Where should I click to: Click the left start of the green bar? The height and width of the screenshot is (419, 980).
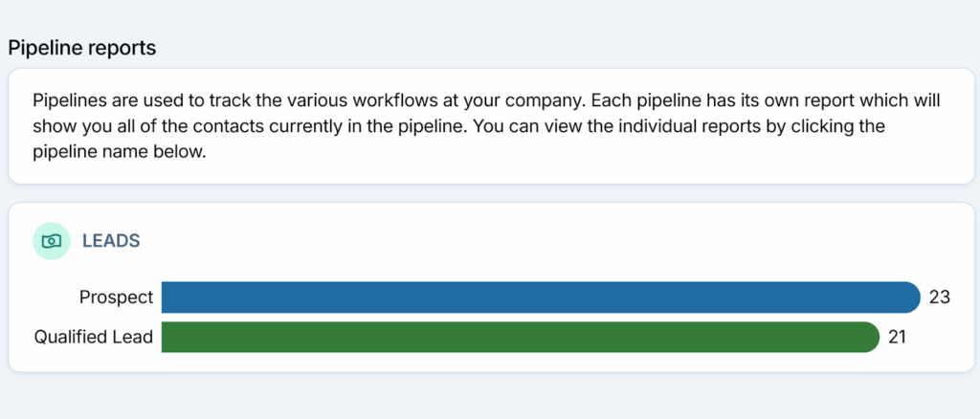point(168,337)
